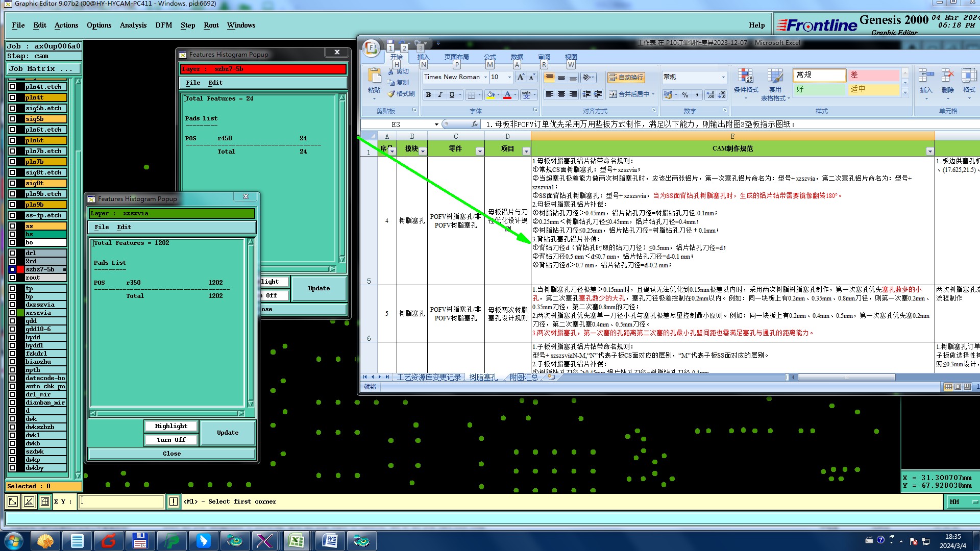The height and width of the screenshot is (551, 980).
Task: Click the red szbz7-5b layer color swatch
Action: click(20, 269)
